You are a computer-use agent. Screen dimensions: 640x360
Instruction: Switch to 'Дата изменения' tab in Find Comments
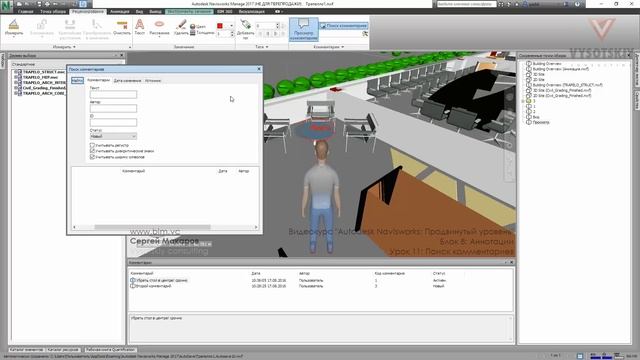point(127,80)
